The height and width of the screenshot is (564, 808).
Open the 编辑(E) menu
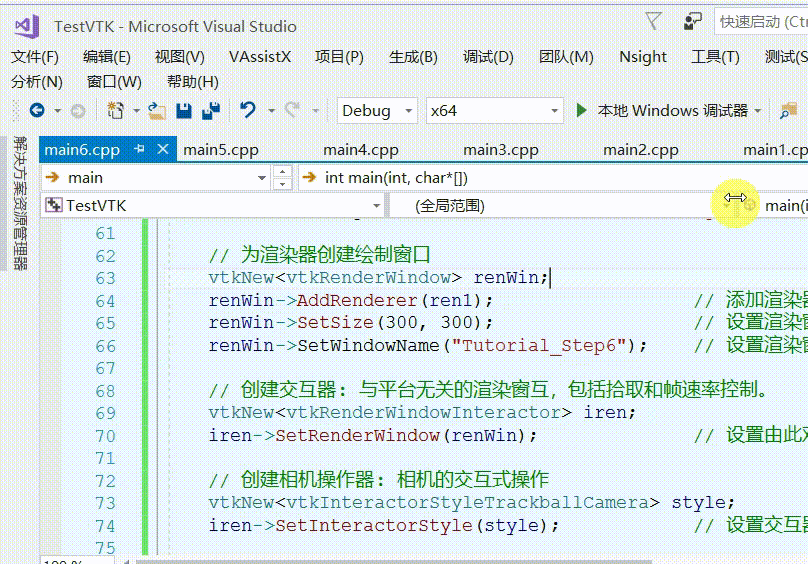click(x=107, y=57)
